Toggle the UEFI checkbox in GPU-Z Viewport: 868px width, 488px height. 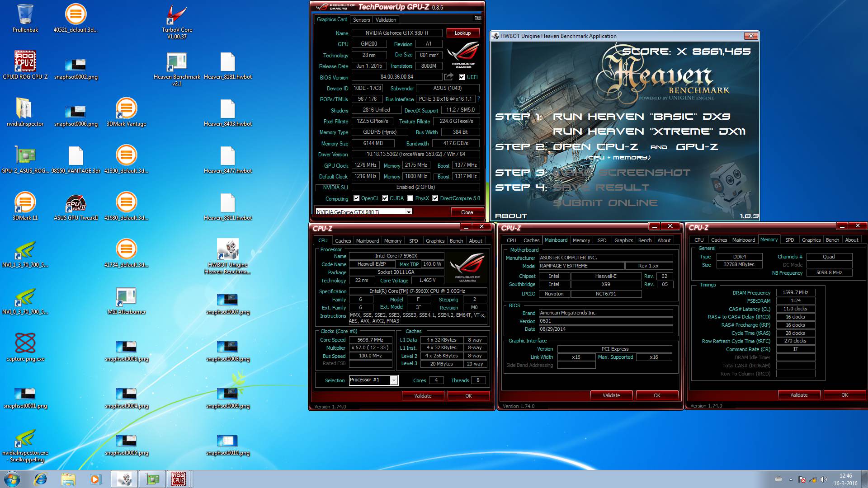462,77
